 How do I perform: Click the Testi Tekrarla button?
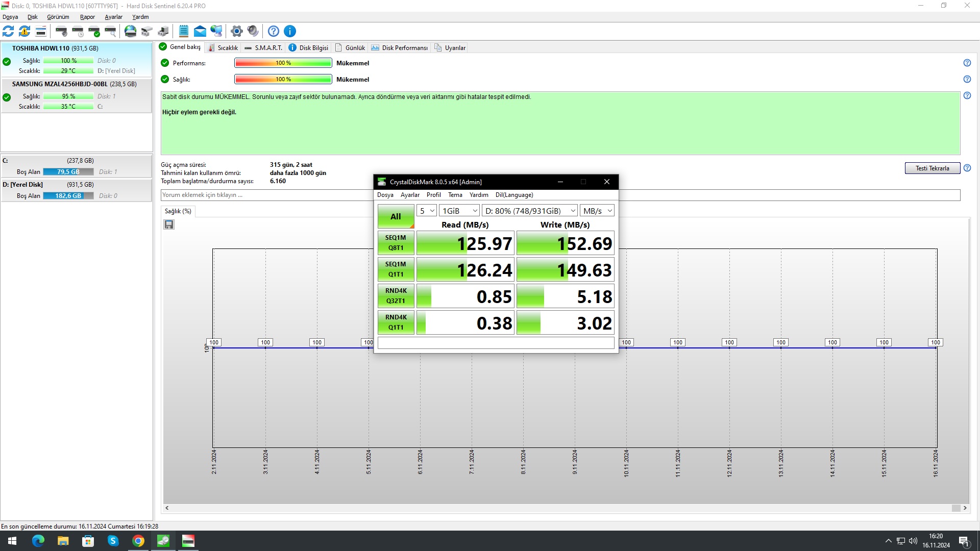click(x=932, y=168)
